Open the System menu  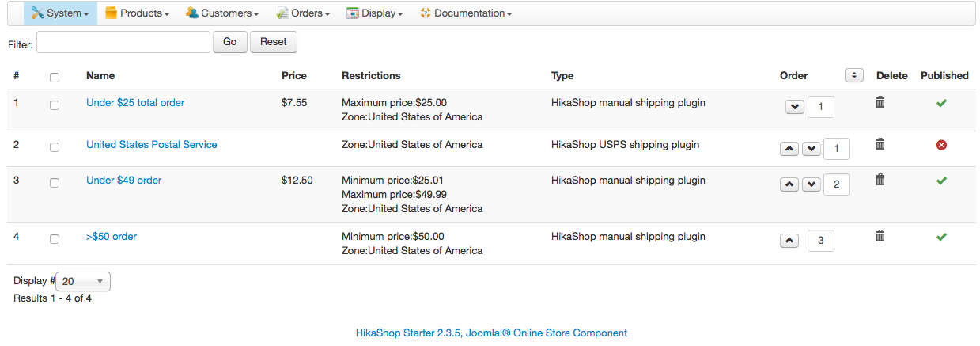click(60, 13)
